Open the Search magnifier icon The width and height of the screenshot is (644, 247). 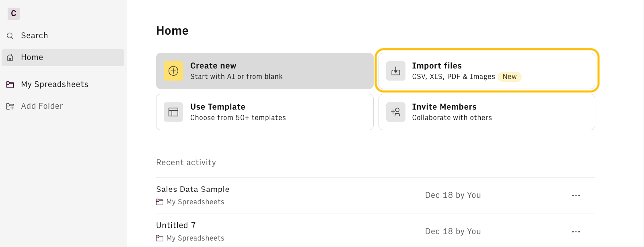pyautogui.click(x=10, y=35)
